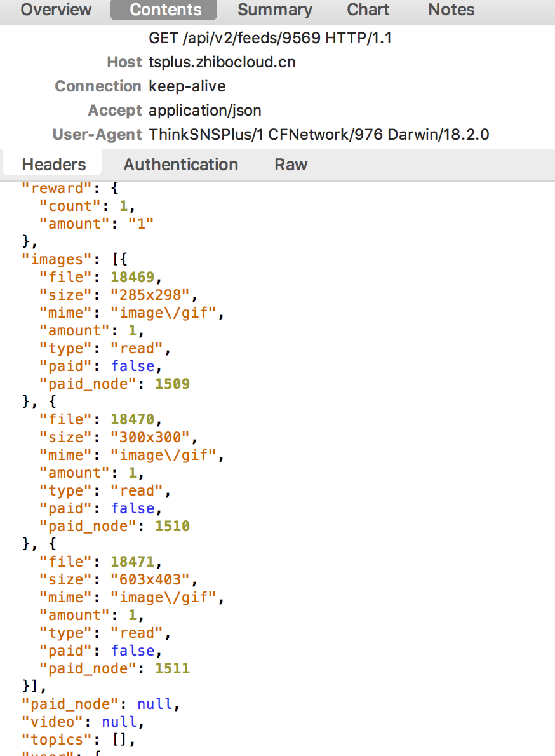Click the "reward" JSON key

pyautogui.click(x=57, y=188)
